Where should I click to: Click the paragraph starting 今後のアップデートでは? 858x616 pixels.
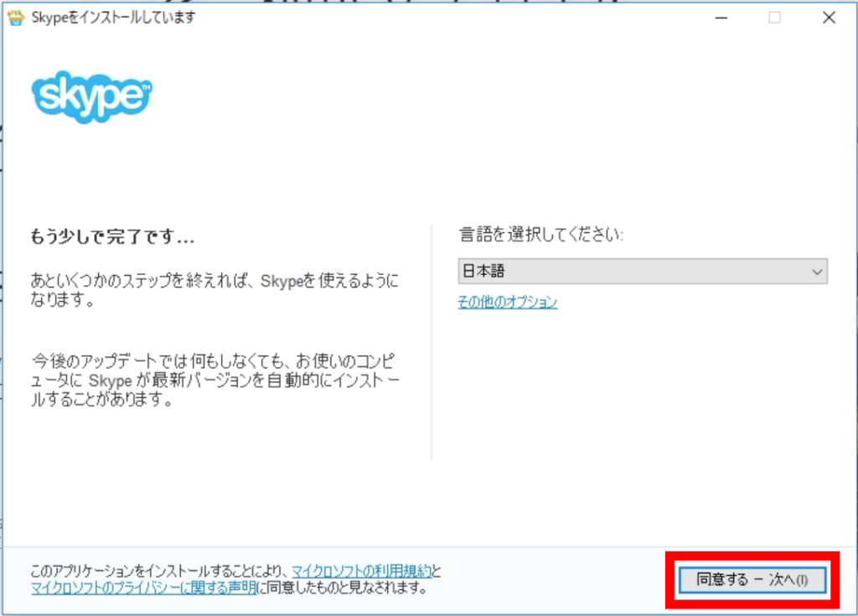point(215,380)
